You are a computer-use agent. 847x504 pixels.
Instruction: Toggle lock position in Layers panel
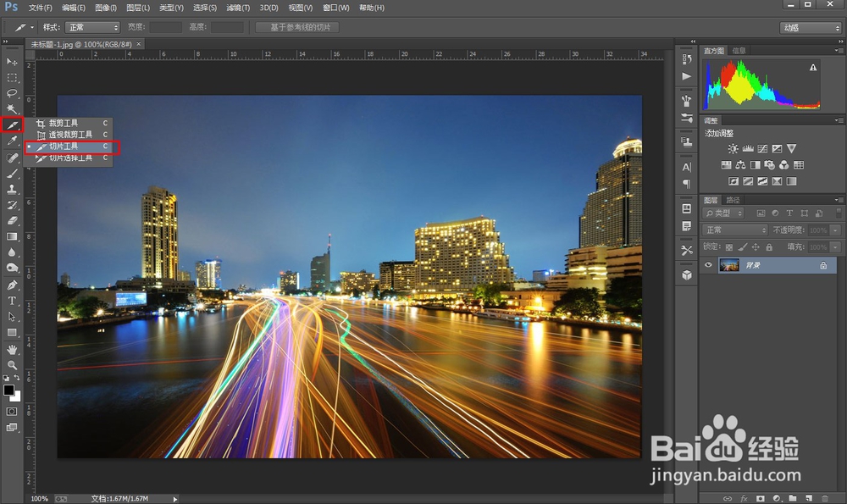point(756,247)
